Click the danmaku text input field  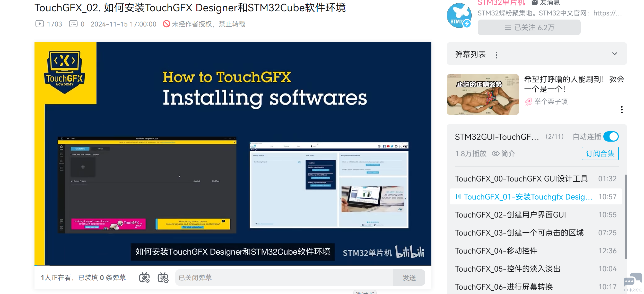pyautogui.click(x=284, y=278)
